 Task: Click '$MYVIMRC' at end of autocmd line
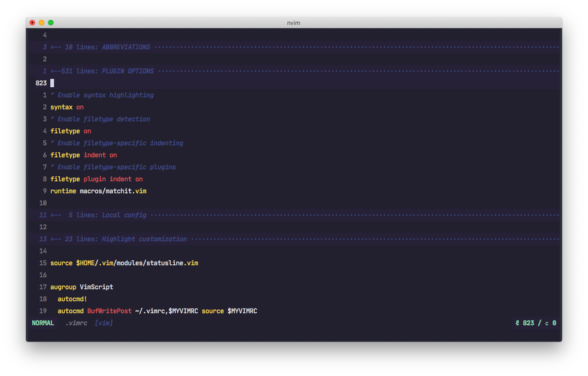(242, 311)
